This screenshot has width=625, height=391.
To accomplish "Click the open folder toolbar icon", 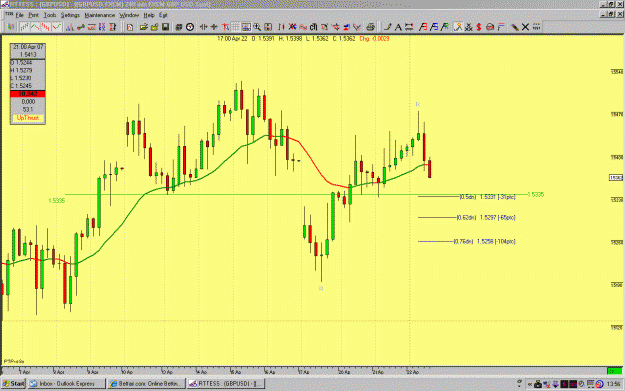I will click(143, 27).
